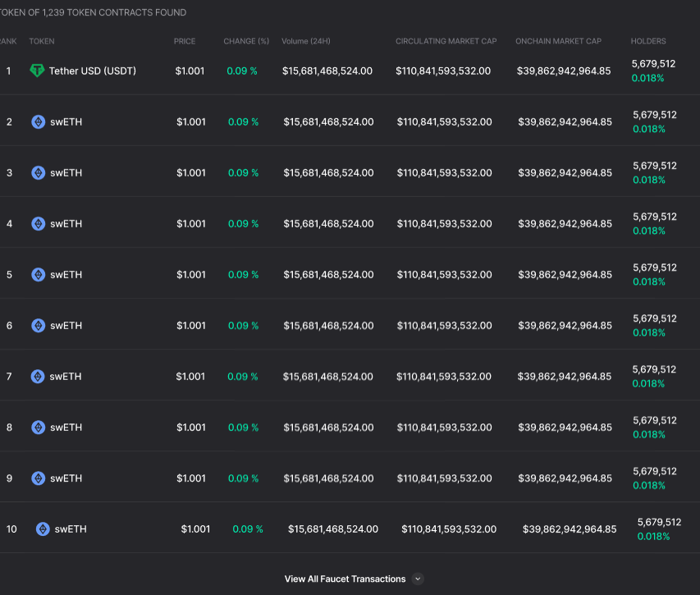Click the swETH icon in rank 7 row
Image resolution: width=700 pixels, height=595 pixels.
[38, 376]
